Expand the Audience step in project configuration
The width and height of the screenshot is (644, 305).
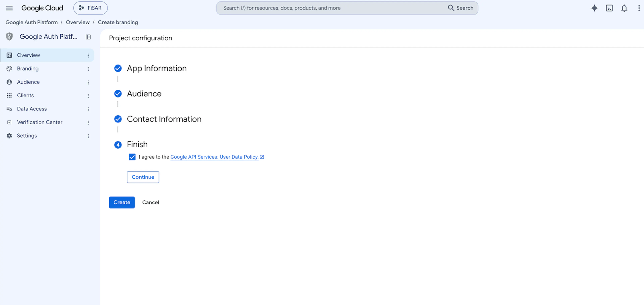144,93
